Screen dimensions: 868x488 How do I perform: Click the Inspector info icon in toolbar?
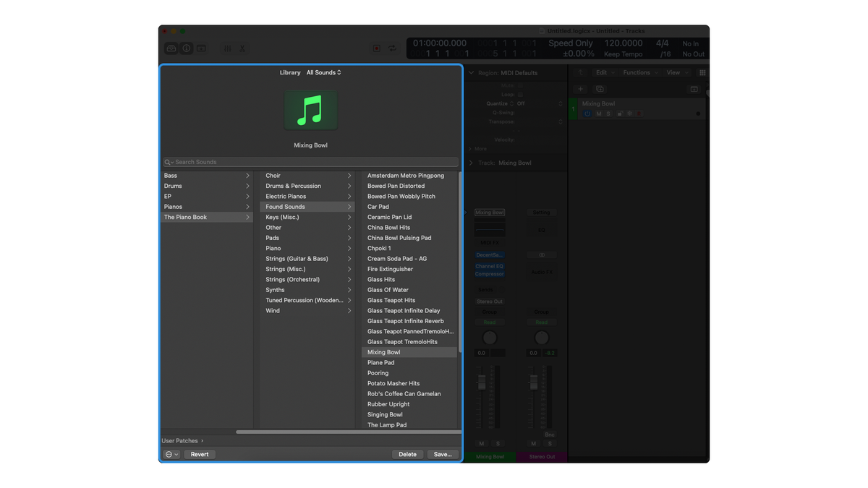click(x=186, y=48)
